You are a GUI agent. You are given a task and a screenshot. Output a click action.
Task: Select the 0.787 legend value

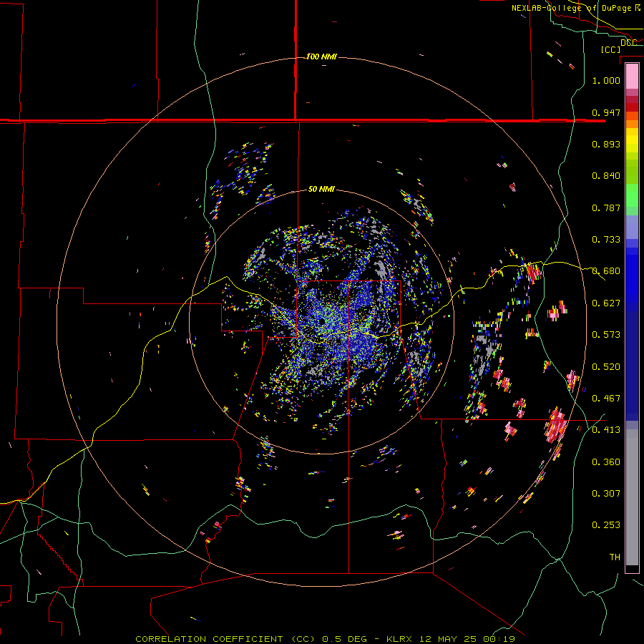click(606, 208)
